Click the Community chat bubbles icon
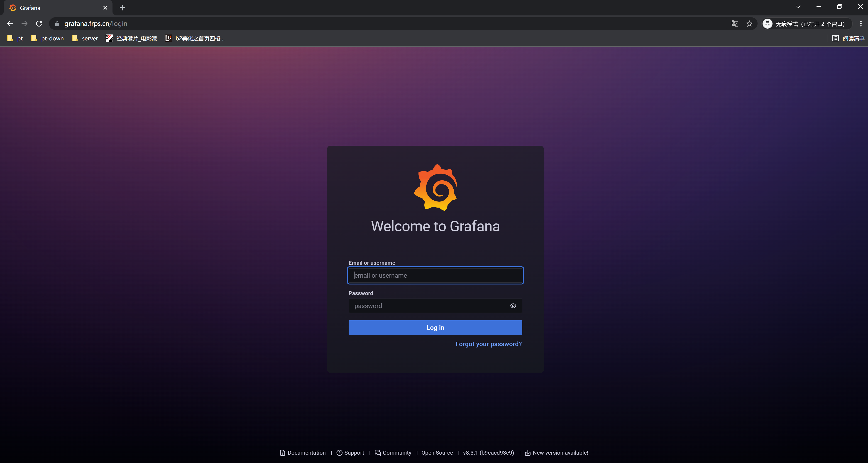The image size is (868, 463). point(378,453)
